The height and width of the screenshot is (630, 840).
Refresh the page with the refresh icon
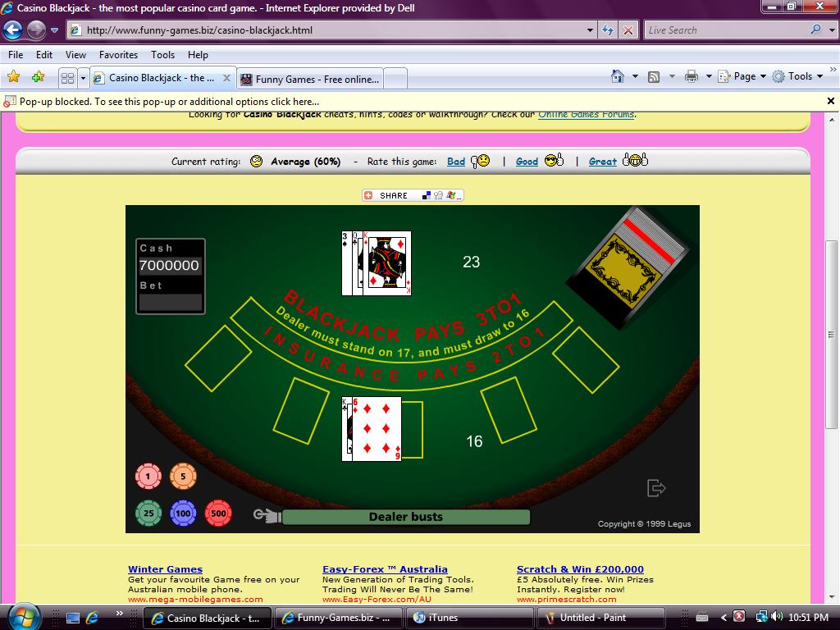coord(608,30)
